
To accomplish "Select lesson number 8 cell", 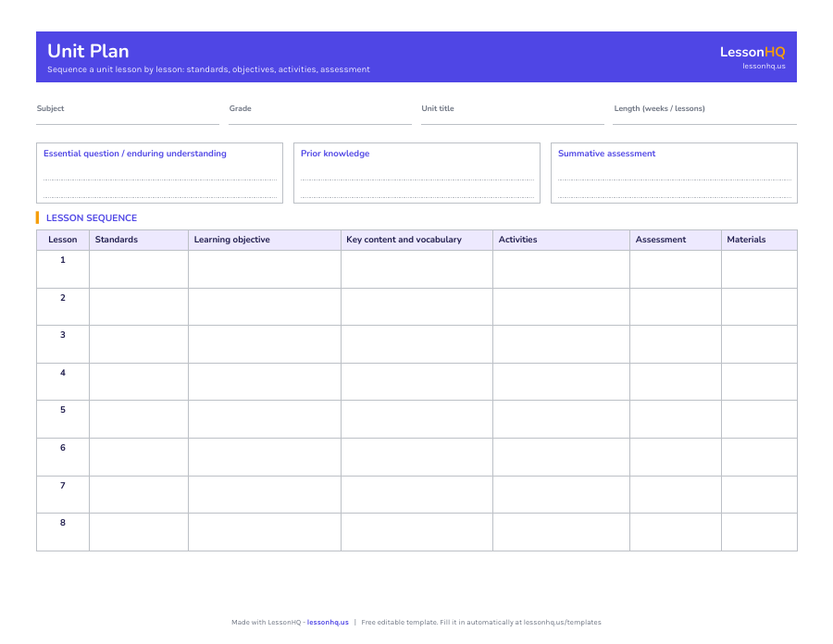I will [x=63, y=532].
